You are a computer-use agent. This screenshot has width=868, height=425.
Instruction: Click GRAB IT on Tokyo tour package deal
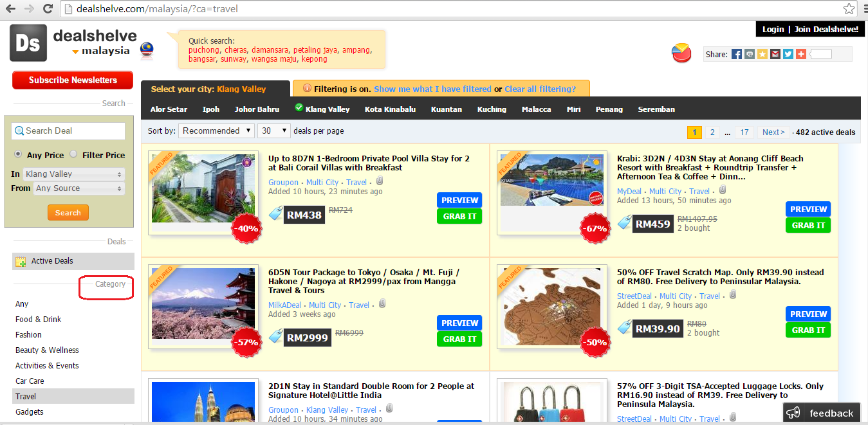click(x=459, y=339)
